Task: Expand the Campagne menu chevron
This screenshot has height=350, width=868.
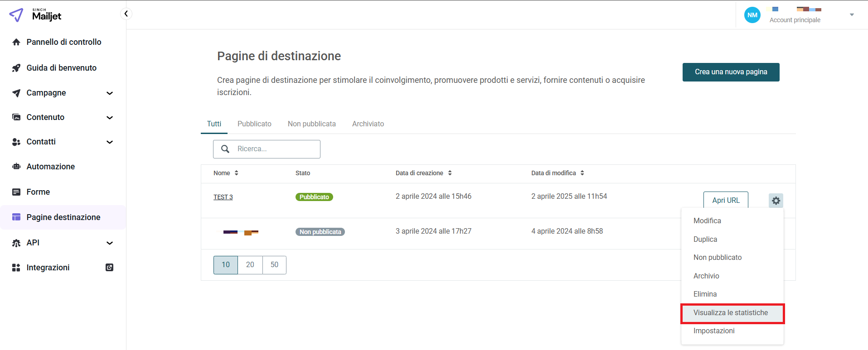Action: (109, 93)
